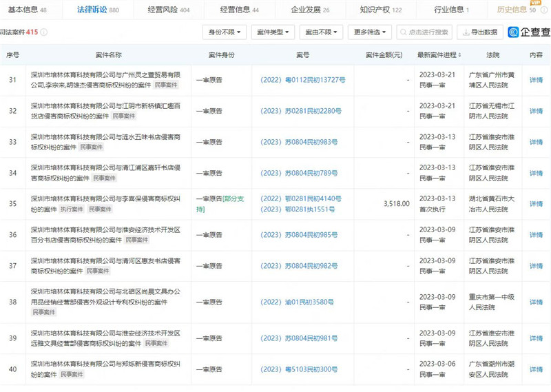This screenshot has width=551, height=392.
Task: Click the 导出数据 export button
Action: click(x=479, y=32)
